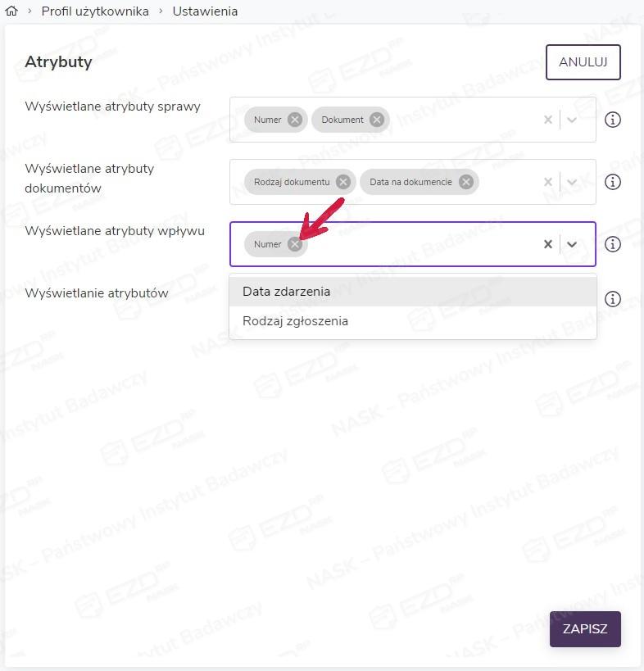The image size is (644, 671).
Task: Show info for Wyświetlanie atrybutów
Action: pyautogui.click(x=612, y=299)
